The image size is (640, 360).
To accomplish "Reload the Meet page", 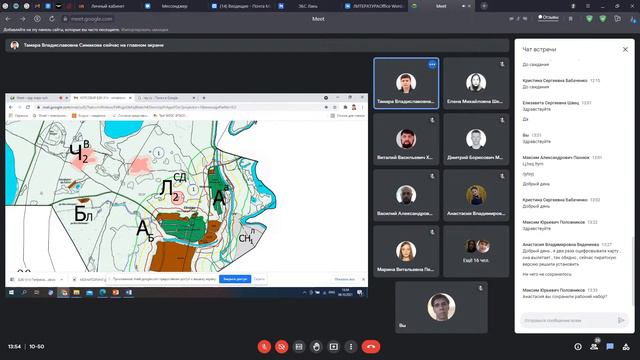I will tap(51, 19).
